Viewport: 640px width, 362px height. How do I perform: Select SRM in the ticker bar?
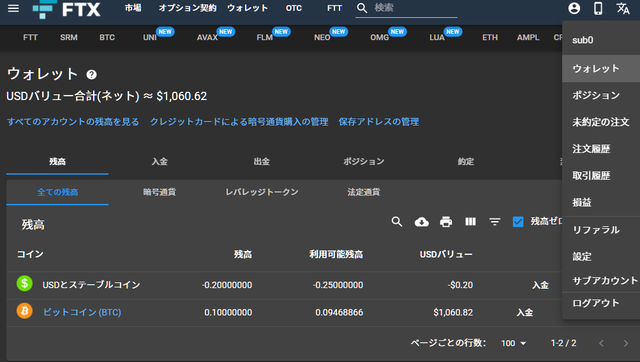coord(69,37)
